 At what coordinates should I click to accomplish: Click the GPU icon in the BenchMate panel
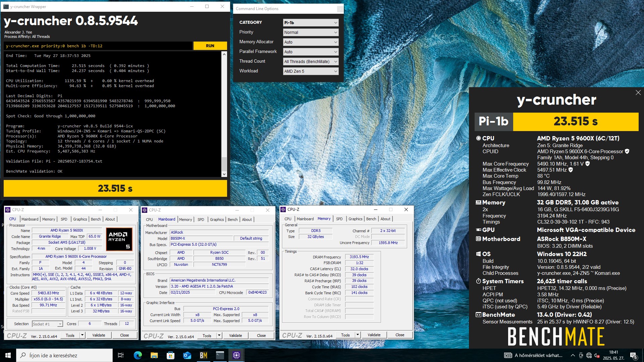coord(478,230)
